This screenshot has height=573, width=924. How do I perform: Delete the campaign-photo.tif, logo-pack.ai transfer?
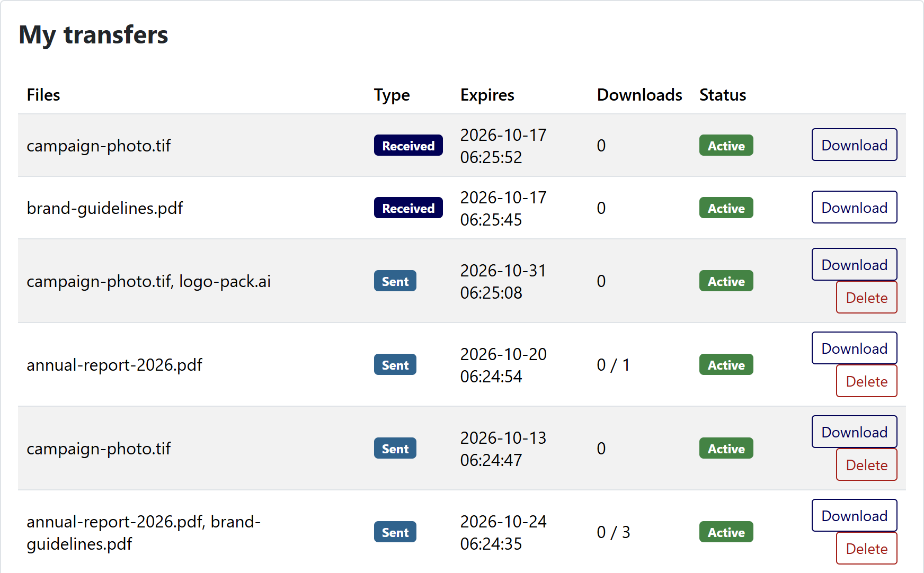point(866,297)
